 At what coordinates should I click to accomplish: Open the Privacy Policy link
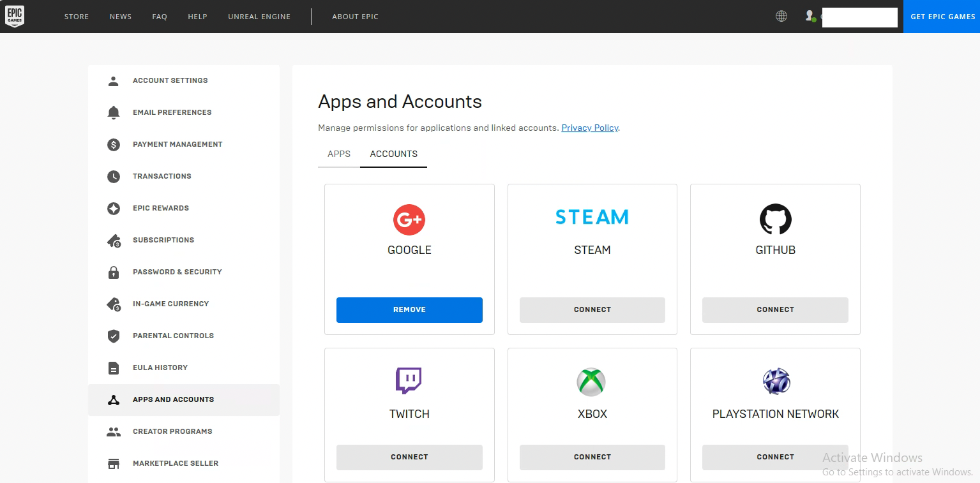click(590, 128)
